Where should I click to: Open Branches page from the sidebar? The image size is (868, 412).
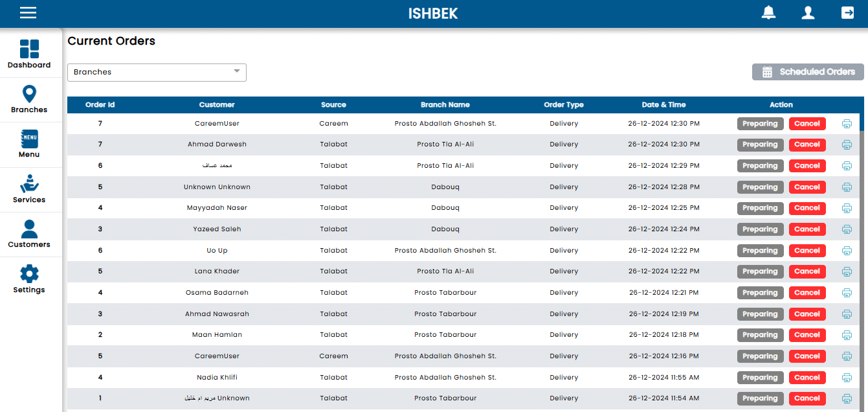(x=29, y=99)
